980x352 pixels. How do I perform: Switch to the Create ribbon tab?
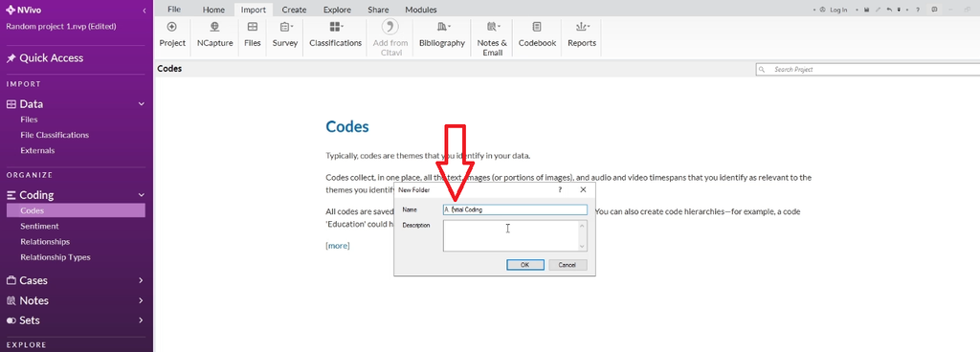pos(294,10)
